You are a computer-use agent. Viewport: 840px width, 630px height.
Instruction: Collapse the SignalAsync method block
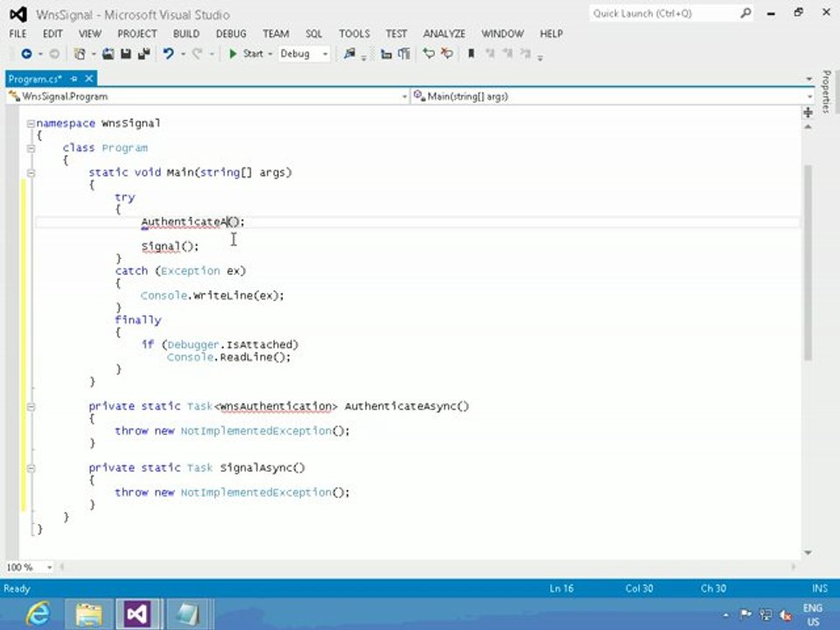point(31,468)
